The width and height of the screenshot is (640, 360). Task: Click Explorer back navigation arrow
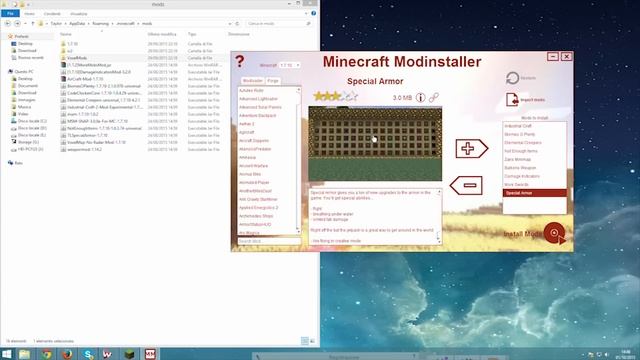coord(8,24)
